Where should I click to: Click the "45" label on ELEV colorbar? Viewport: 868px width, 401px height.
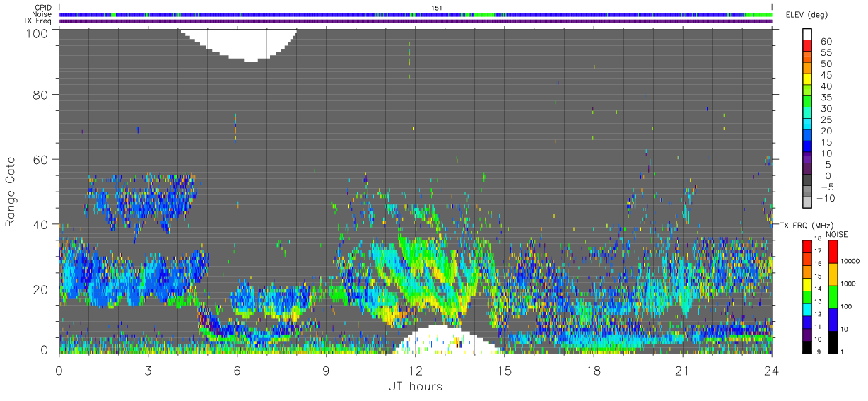pyautogui.click(x=826, y=75)
